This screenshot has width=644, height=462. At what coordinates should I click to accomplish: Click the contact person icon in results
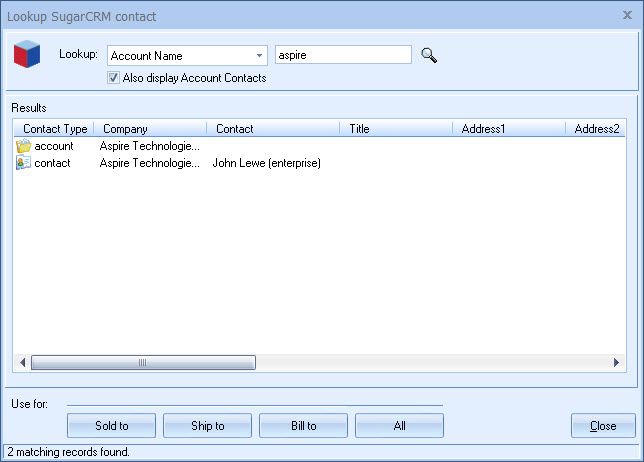(x=23, y=163)
